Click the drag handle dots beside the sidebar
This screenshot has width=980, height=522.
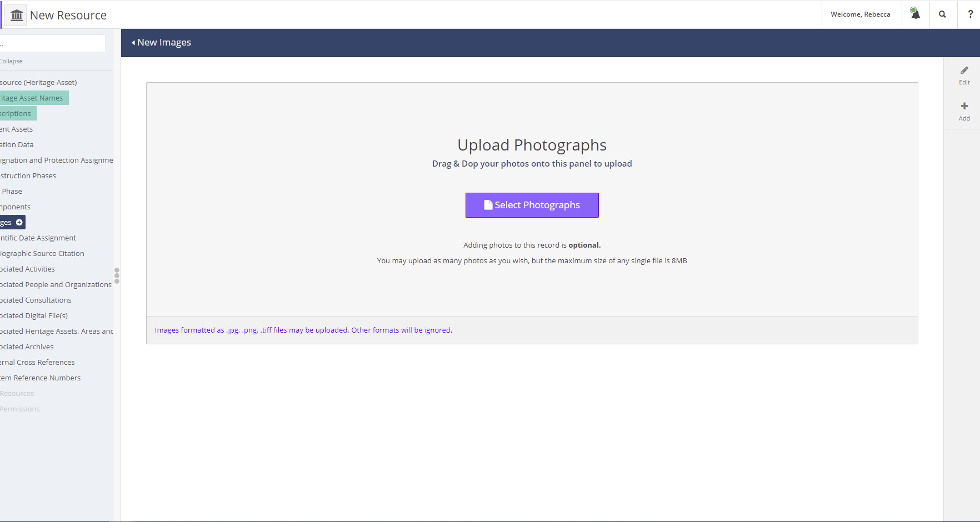coord(117,275)
